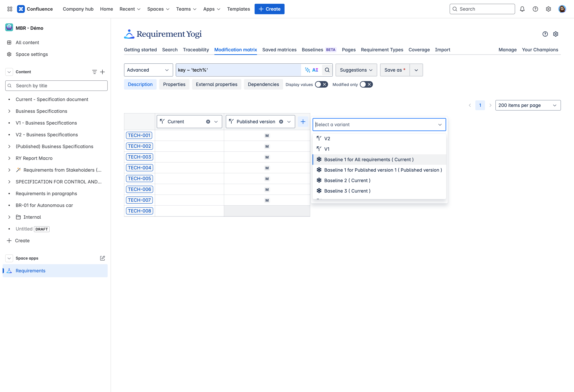Open the notifications bell
This screenshot has width=574, height=392.
(x=522, y=9)
